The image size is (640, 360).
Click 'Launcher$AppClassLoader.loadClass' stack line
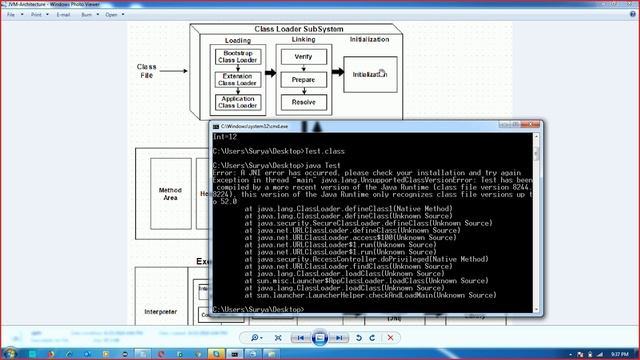click(x=367, y=281)
